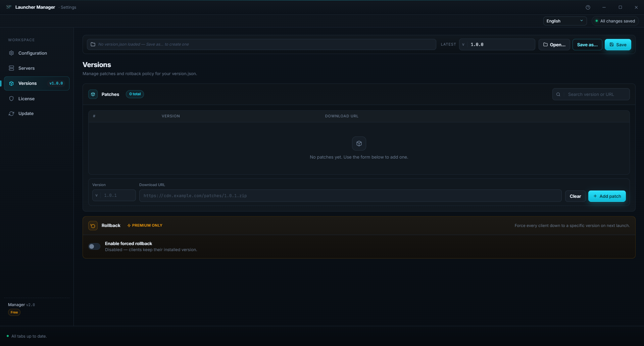Switch to Update section

(37, 114)
